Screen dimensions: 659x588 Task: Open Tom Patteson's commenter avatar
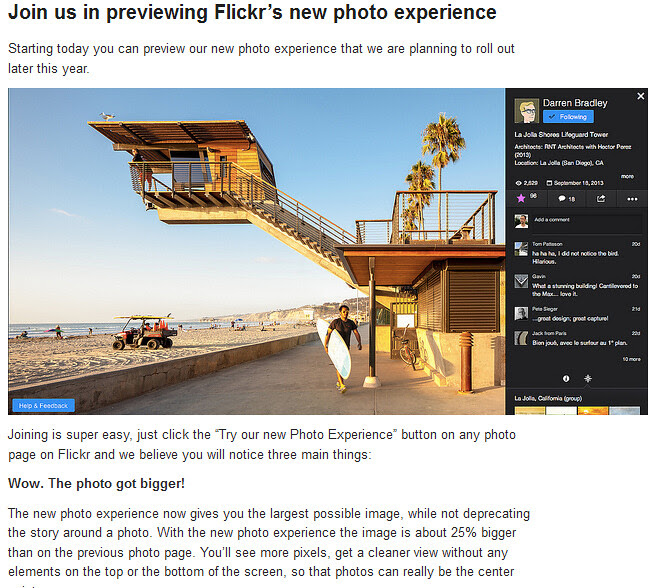(x=521, y=249)
